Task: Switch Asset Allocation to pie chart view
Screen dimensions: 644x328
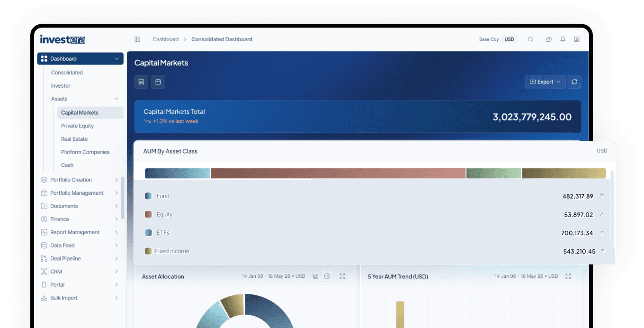Action: coord(327,276)
